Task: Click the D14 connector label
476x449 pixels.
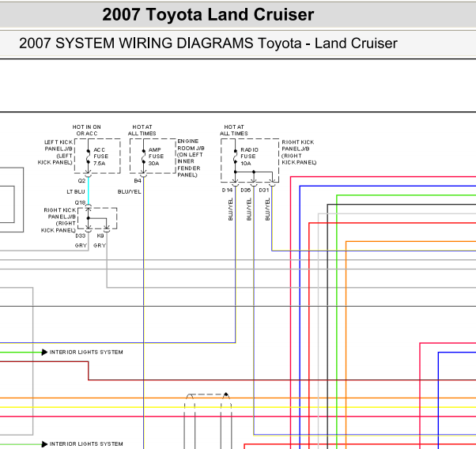Action: coord(227,190)
